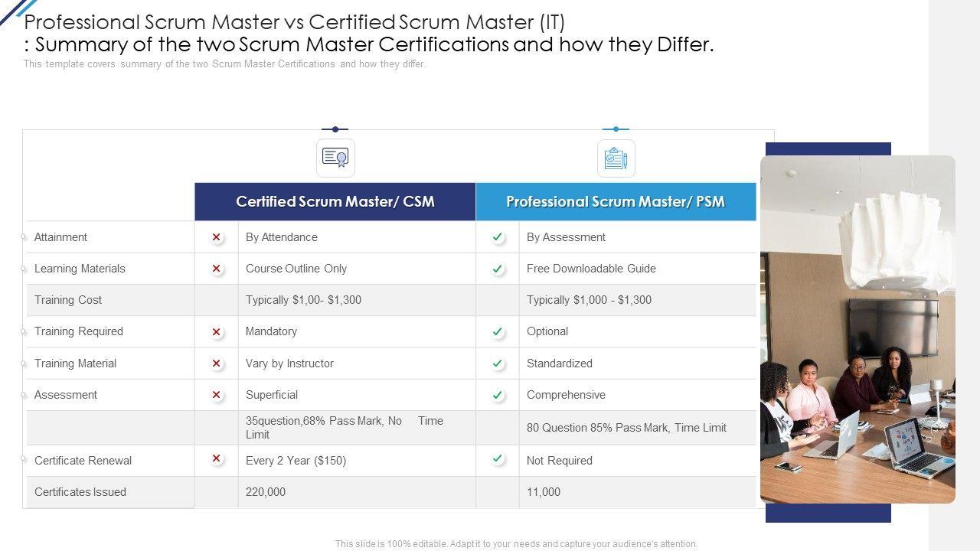Click the Training Cost row label
980x551 pixels.
(x=68, y=300)
